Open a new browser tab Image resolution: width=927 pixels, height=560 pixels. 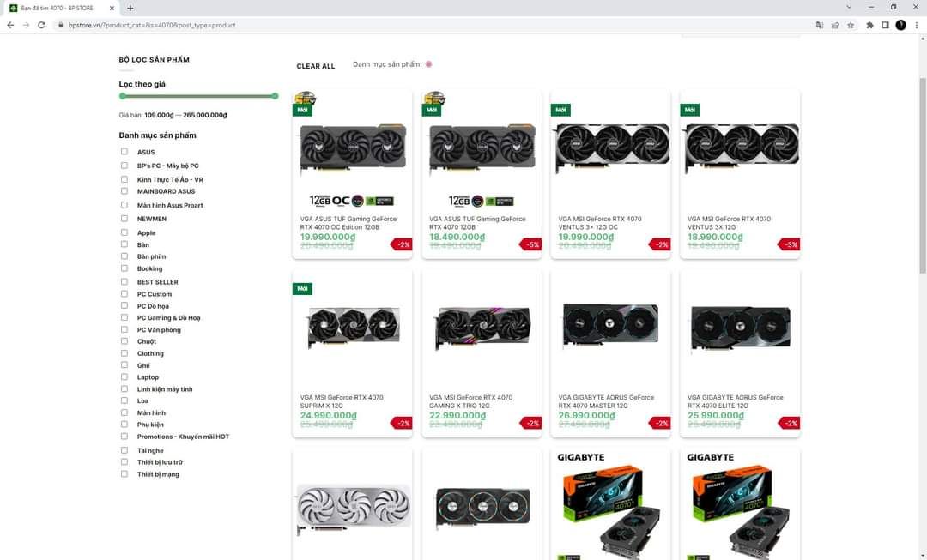click(130, 9)
